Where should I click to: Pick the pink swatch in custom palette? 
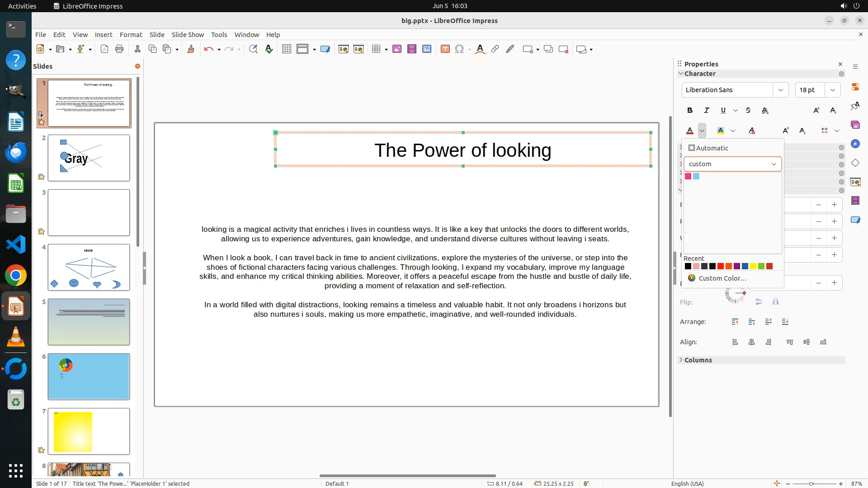coord(688,176)
